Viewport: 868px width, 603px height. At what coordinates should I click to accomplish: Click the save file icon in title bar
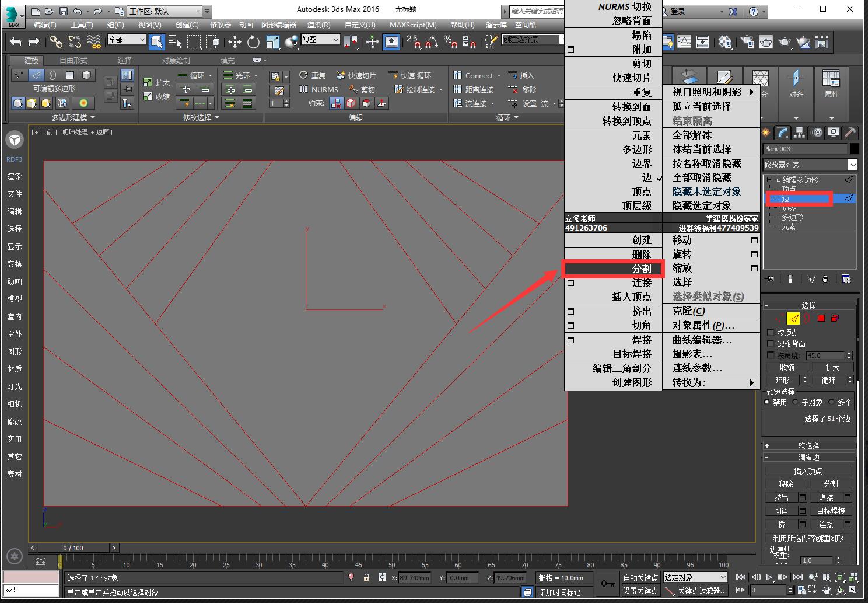coord(63,11)
